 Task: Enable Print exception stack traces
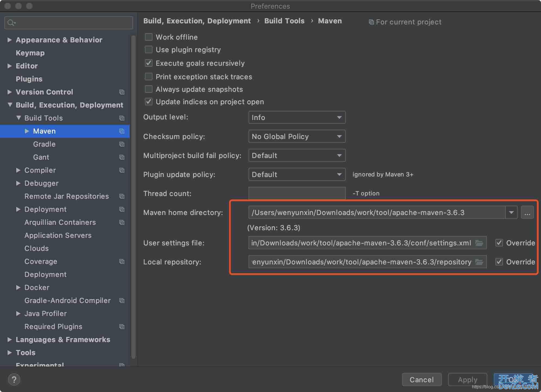click(x=148, y=77)
